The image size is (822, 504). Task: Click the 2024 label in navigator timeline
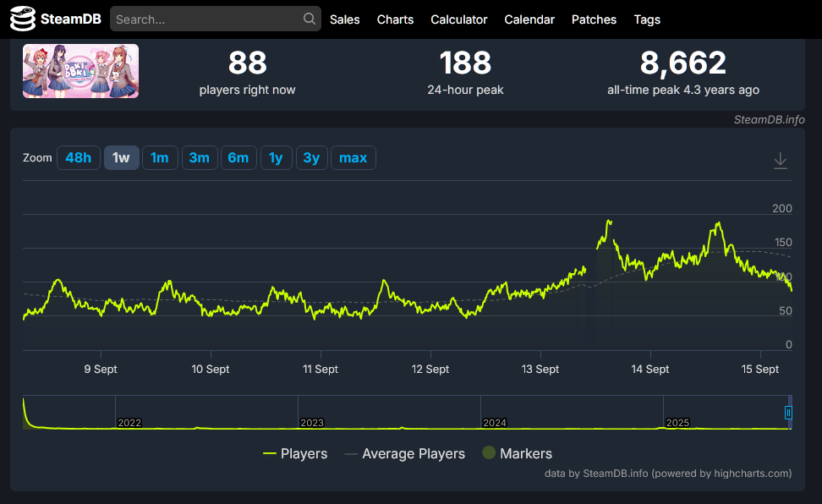(x=495, y=423)
